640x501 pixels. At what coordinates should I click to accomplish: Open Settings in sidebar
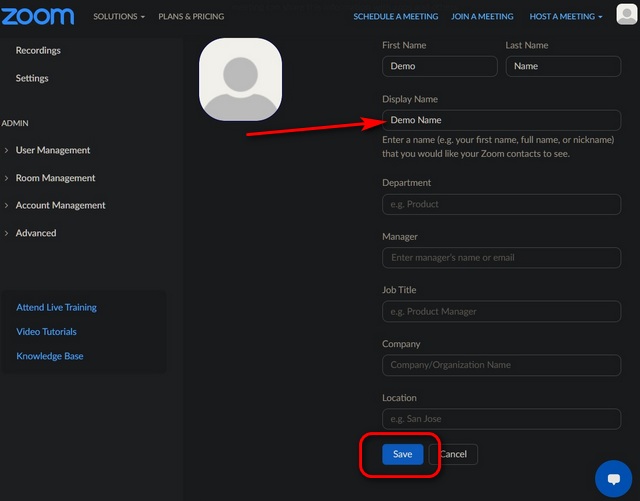pyautogui.click(x=32, y=78)
